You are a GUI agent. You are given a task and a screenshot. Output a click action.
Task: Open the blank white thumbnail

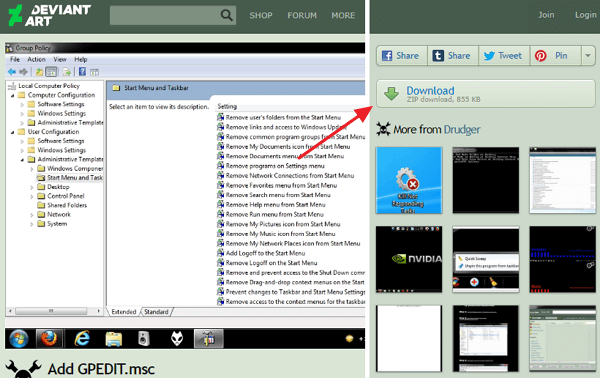[x=409, y=338]
